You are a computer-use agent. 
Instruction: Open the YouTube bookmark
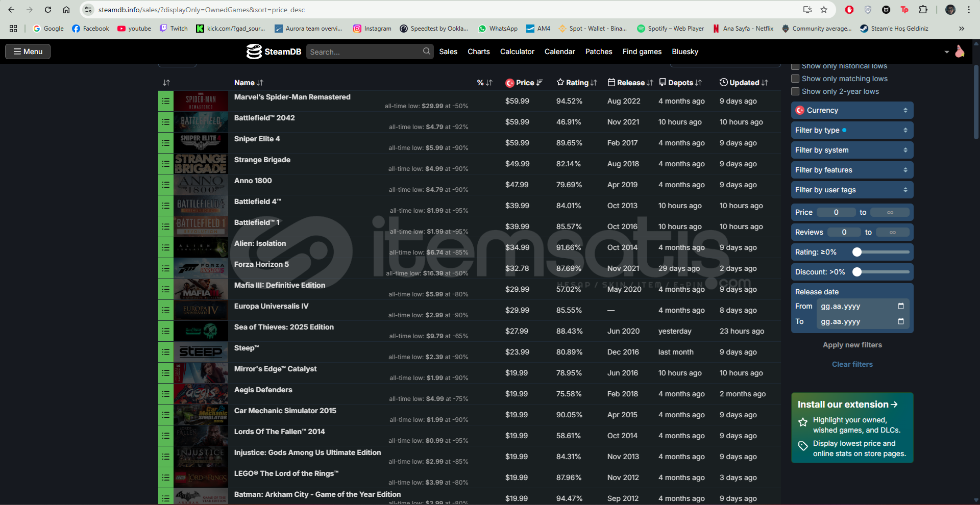tap(134, 29)
